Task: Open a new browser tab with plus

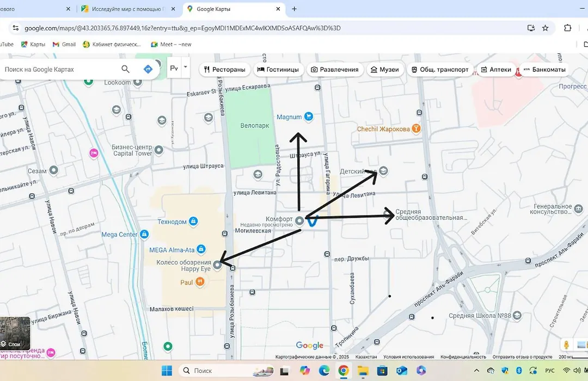Action: click(x=295, y=9)
